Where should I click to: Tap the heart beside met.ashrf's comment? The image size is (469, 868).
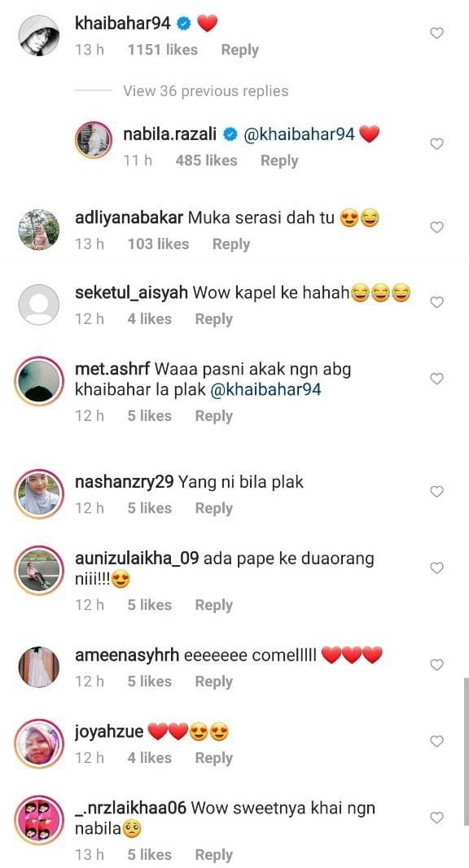(437, 379)
